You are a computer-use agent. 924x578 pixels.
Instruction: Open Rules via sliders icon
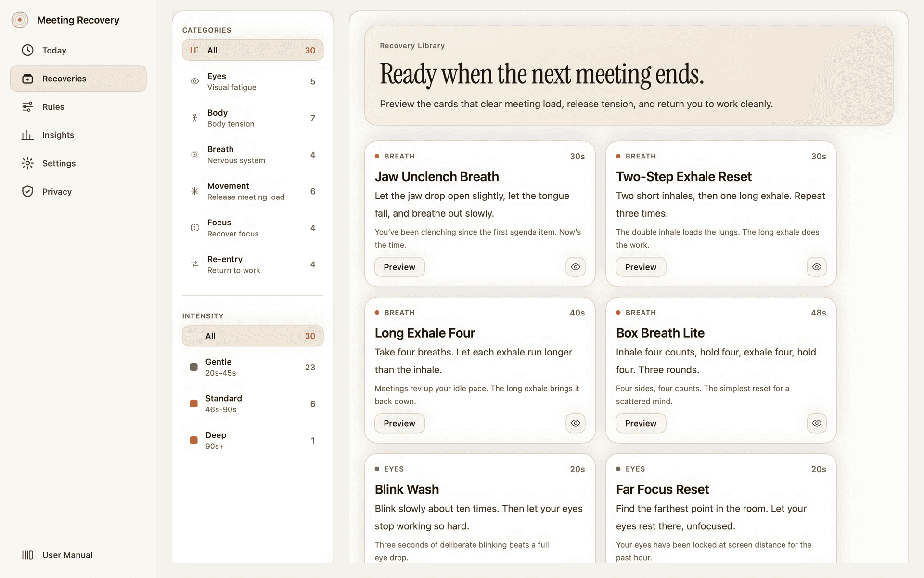[27, 106]
